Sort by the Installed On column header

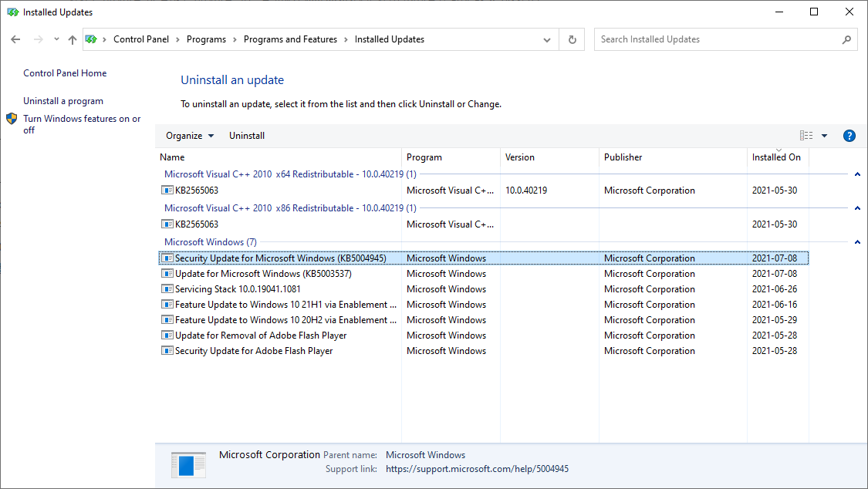(x=778, y=157)
